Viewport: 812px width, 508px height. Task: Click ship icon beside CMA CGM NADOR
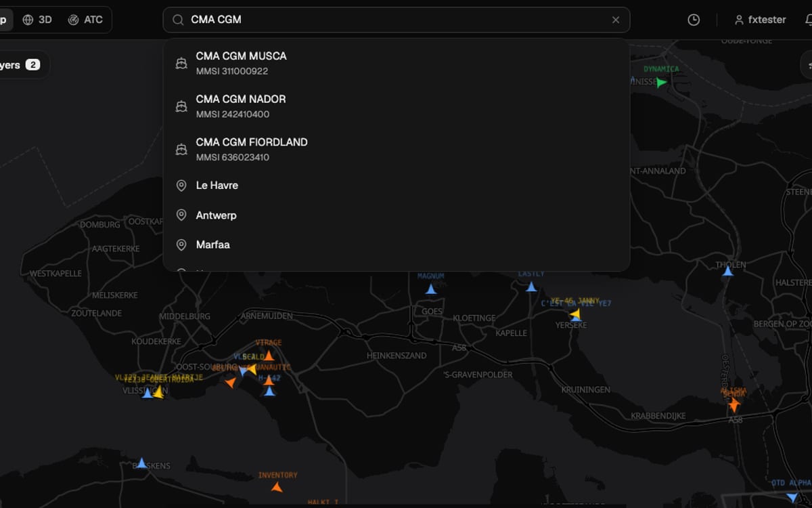coord(181,106)
